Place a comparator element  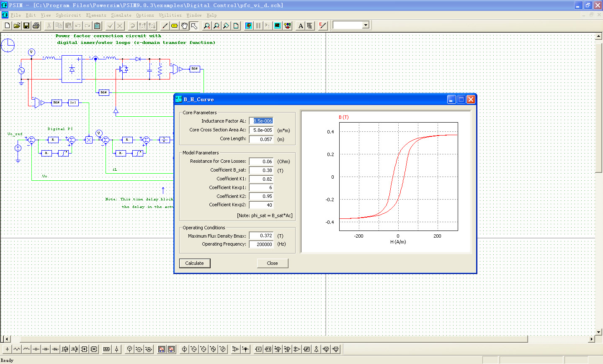[x=297, y=349]
